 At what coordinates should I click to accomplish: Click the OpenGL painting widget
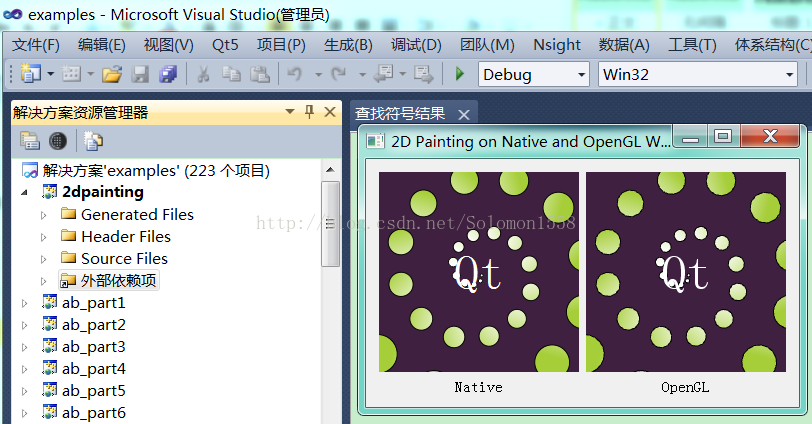tap(686, 272)
